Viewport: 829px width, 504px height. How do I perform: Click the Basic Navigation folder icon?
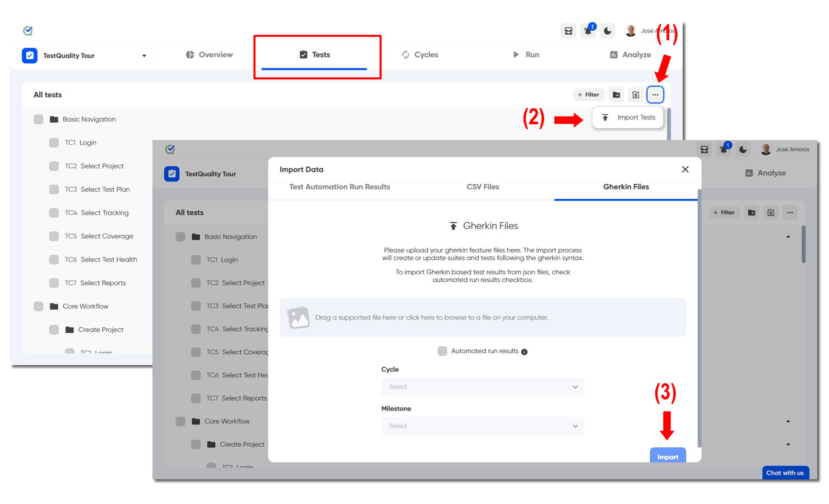[x=53, y=119]
